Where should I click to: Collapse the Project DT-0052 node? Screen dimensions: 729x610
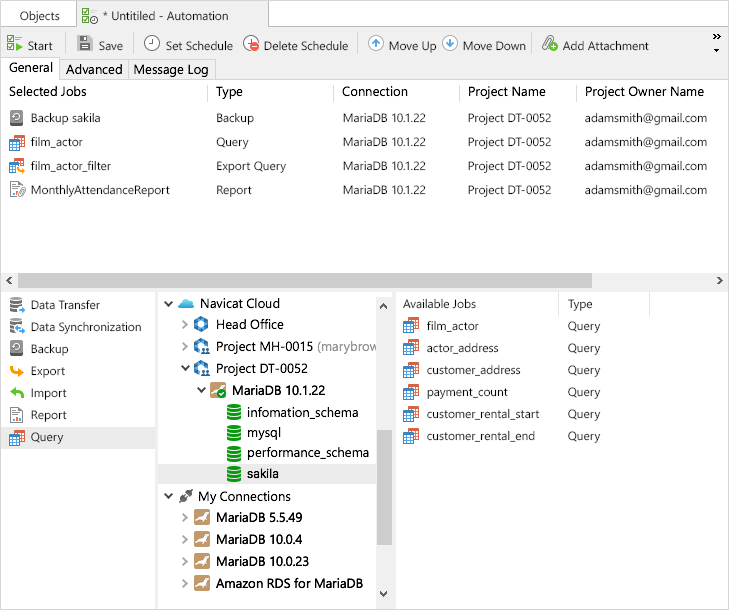[x=185, y=368]
